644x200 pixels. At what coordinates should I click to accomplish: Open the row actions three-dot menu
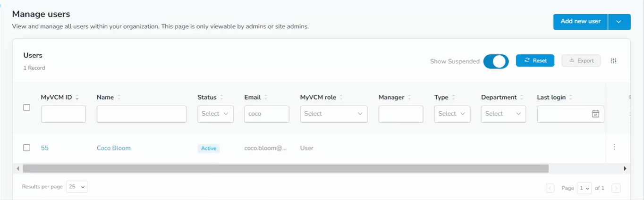tap(614, 147)
